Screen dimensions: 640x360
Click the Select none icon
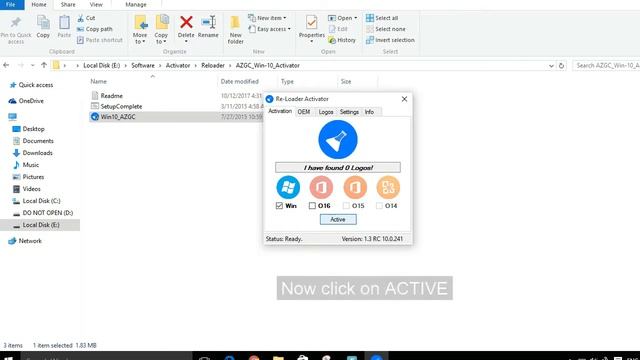[x=370, y=29]
